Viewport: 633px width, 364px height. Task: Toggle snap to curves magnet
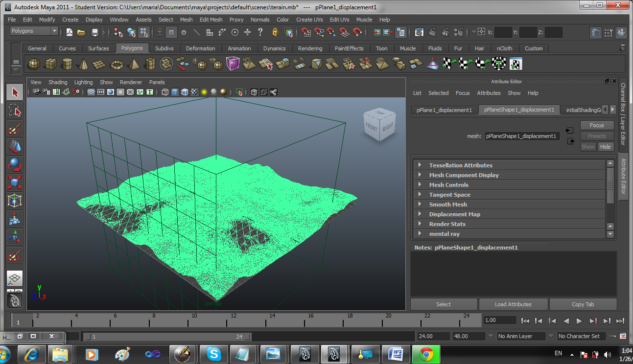[320, 32]
